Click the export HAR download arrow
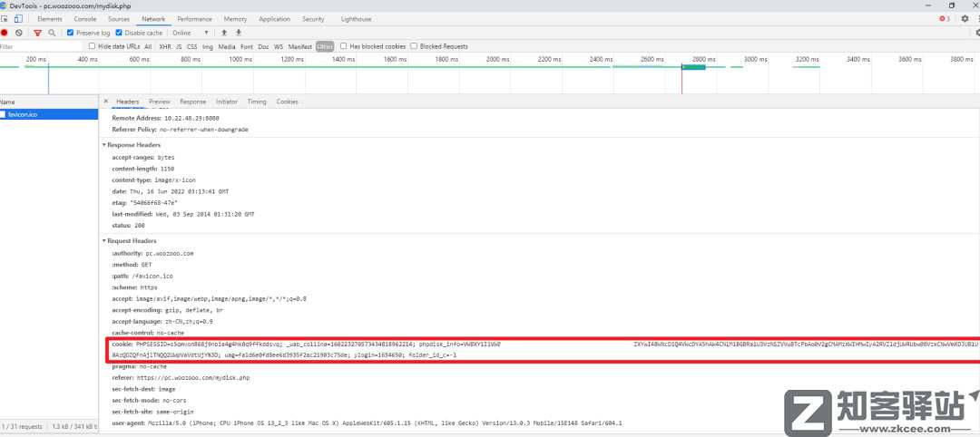 click(x=238, y=33)
